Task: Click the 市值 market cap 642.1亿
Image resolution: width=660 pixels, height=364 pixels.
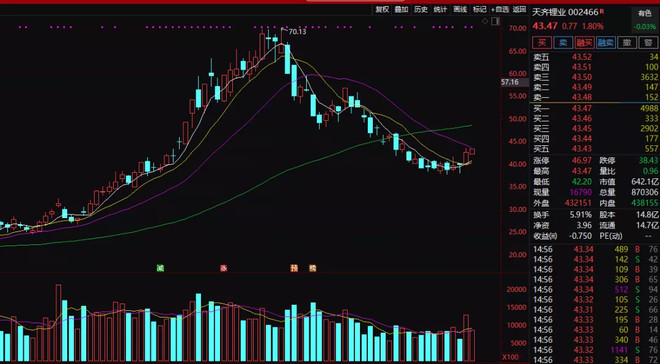Action: (645, 182)
